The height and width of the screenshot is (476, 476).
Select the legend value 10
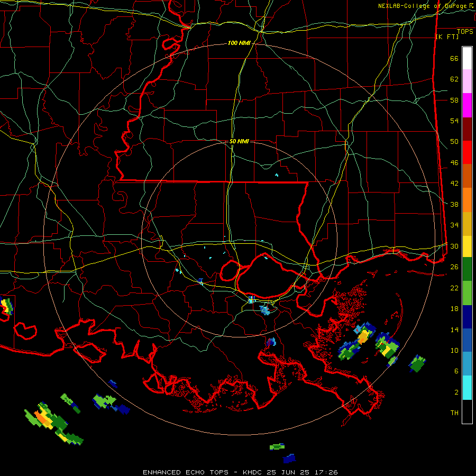tap(454, 350)
